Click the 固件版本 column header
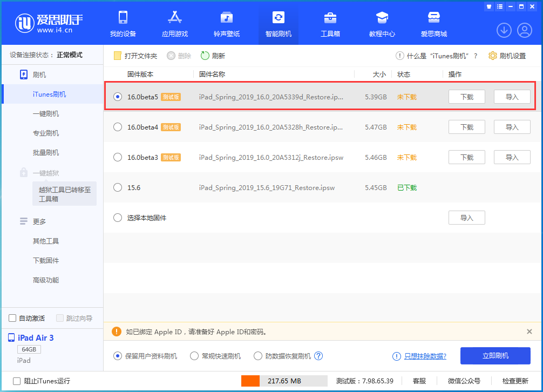Image resolution: width=543 pixels, height=392 pixels. (x=140, y=74)
